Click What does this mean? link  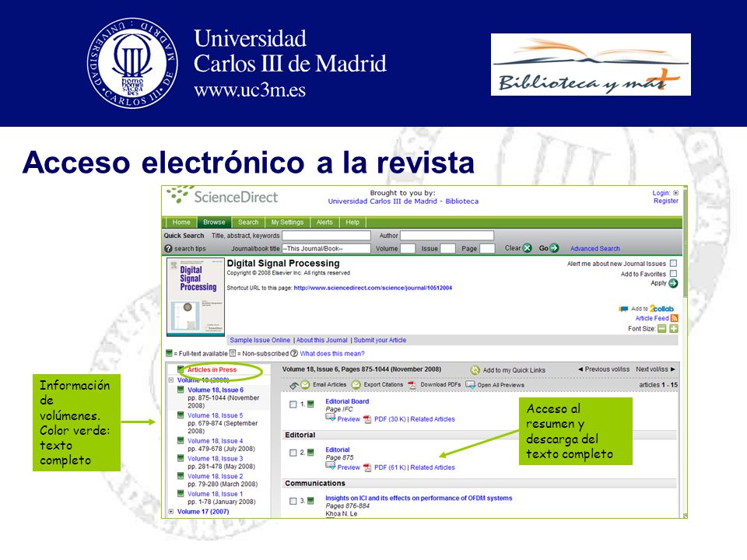pos(332,354)
